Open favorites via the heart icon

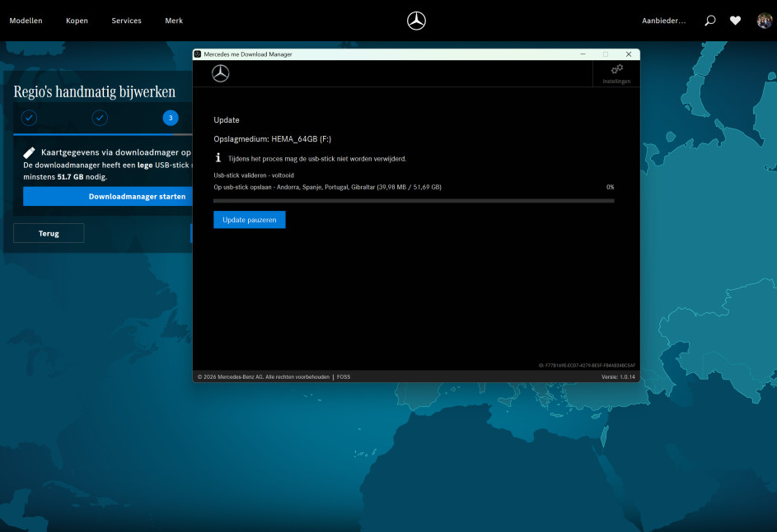(735, 21)
